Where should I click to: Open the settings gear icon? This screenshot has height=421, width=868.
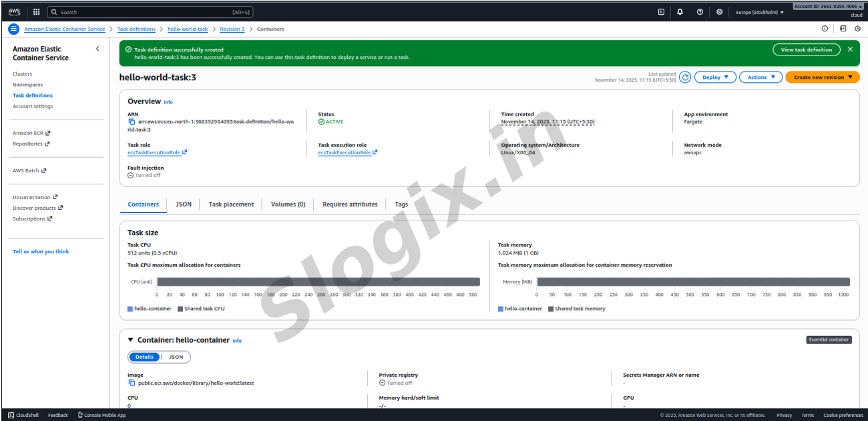pyautogui.click(x=719, y=12)
